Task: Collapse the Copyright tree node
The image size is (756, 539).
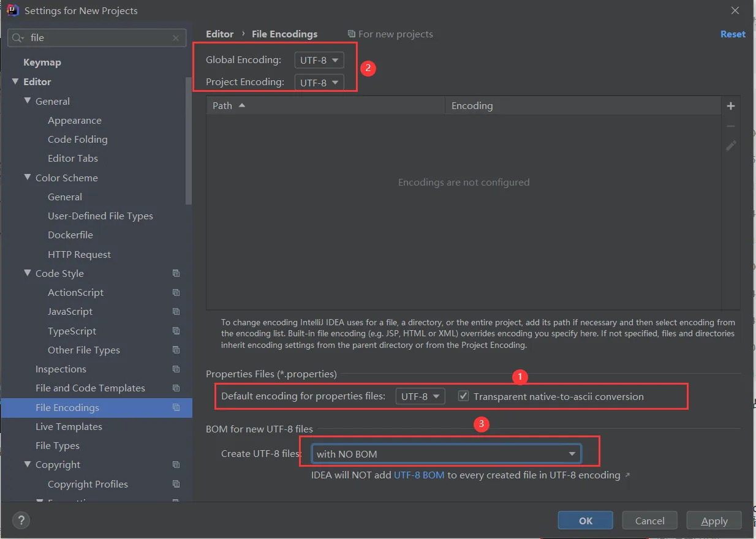Action: 28,464
